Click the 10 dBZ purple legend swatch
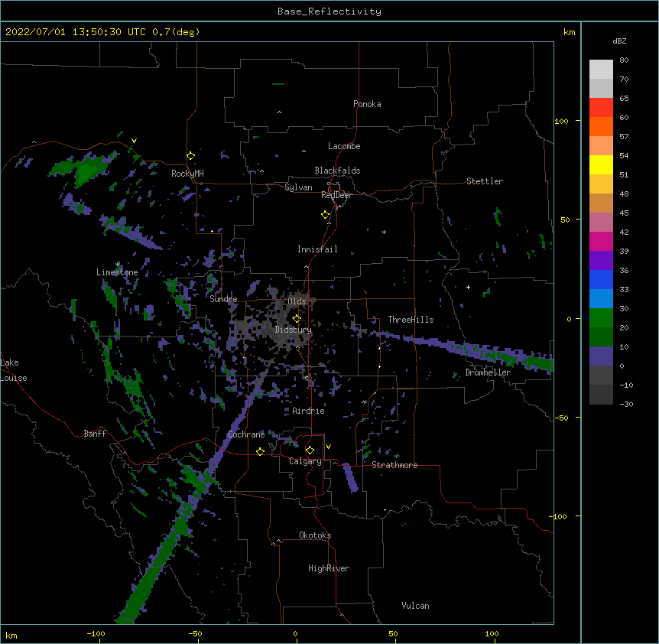 pyautogui.click(x=601, y=356)
